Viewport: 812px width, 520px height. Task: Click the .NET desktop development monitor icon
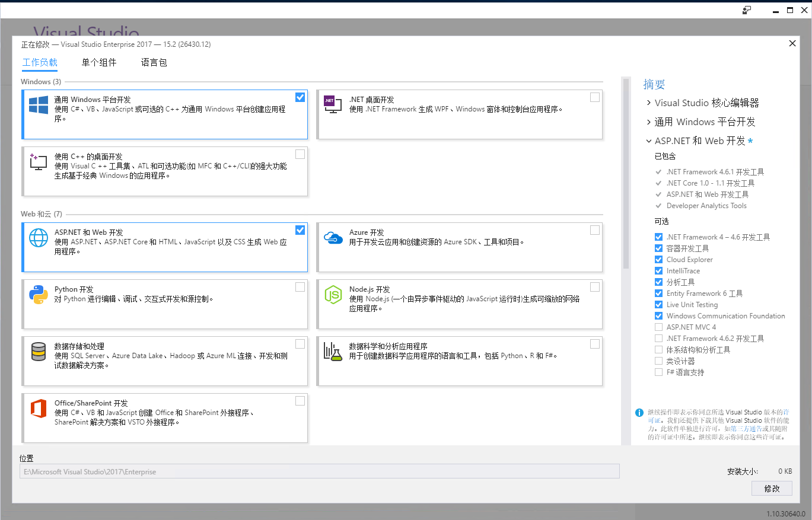(x=333, y=104)
